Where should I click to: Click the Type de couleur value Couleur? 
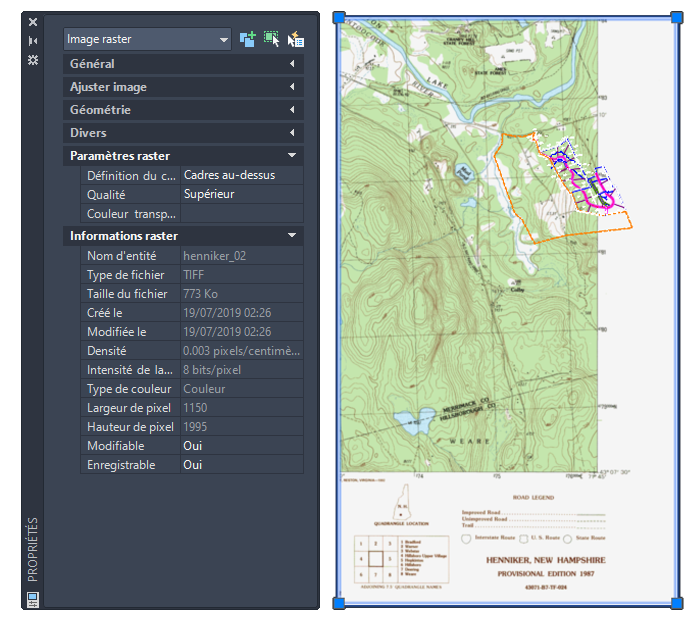tap(242, 389)
